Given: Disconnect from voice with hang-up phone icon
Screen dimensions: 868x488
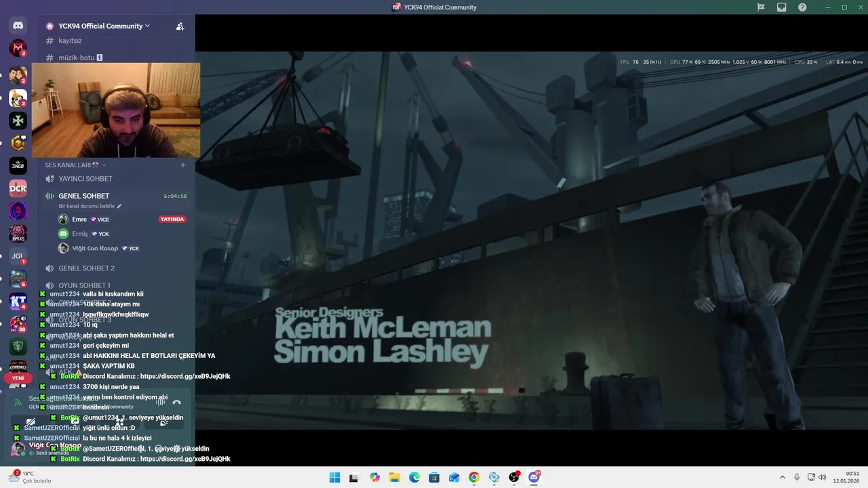Looking at the screenshot, I should (177, 402).
